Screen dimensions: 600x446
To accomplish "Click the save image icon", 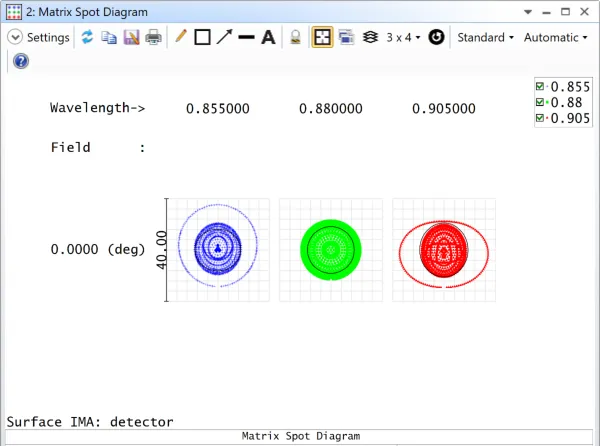I will (x=131, y=37).
